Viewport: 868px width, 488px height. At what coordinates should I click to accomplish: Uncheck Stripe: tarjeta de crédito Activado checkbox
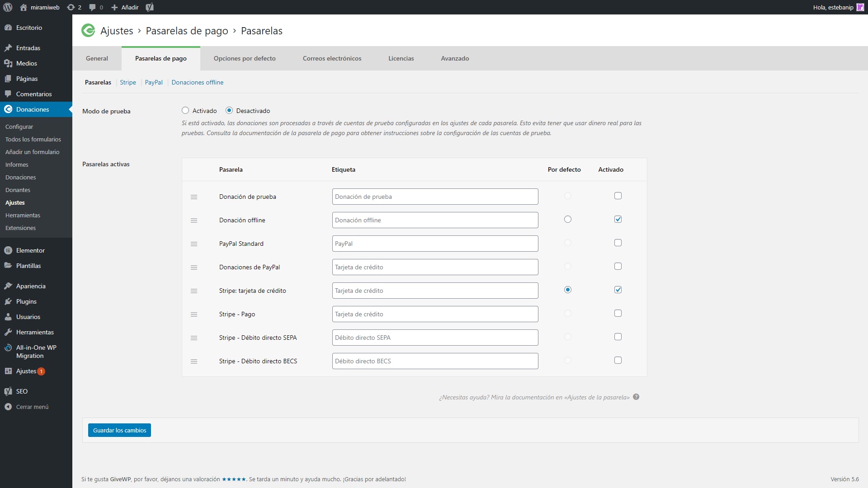pos(618,290)
